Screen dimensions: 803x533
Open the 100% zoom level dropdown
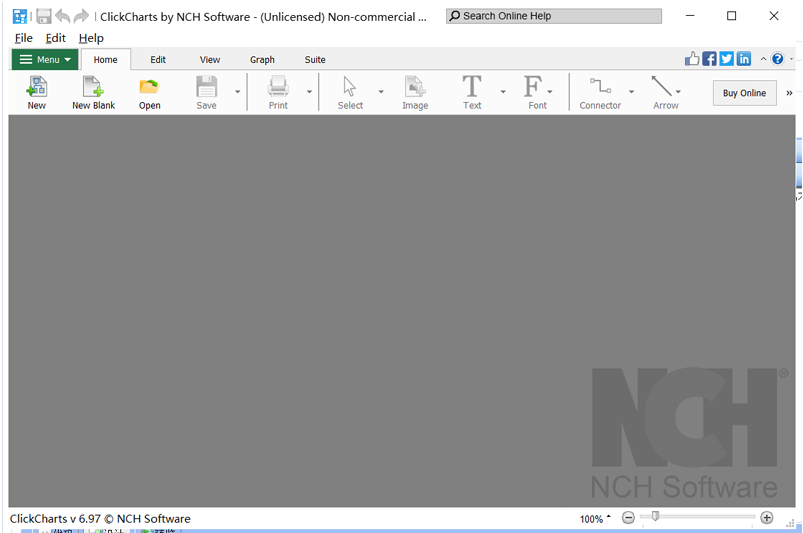click(x=595, y=519)
